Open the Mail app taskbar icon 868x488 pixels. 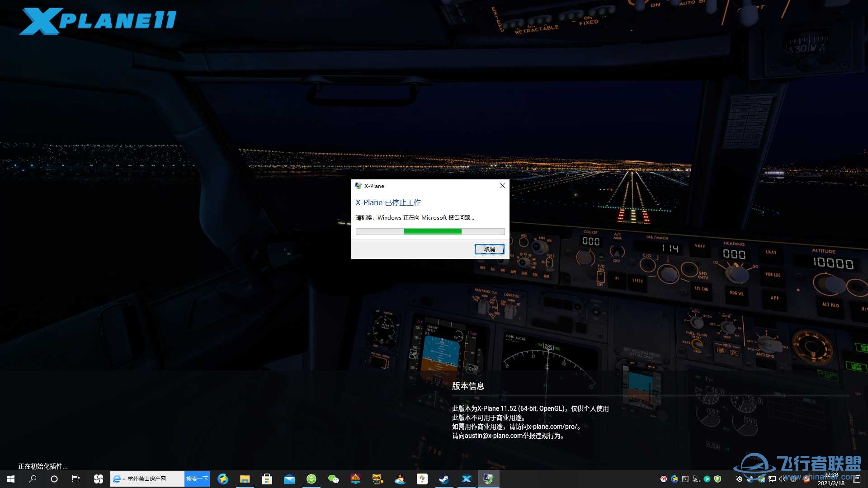(x=289, y=479)
